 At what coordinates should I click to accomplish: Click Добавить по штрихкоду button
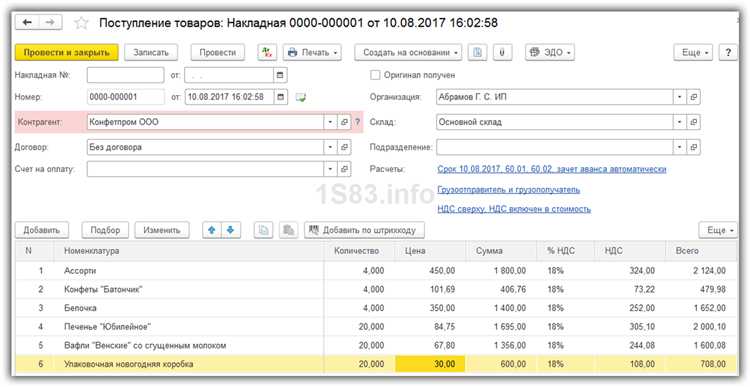[364, 230]
